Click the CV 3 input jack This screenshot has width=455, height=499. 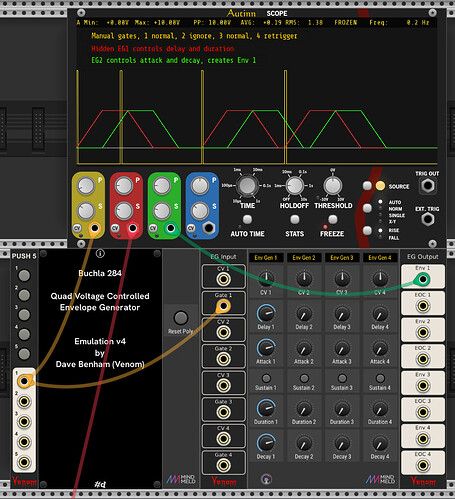point(223,386)
